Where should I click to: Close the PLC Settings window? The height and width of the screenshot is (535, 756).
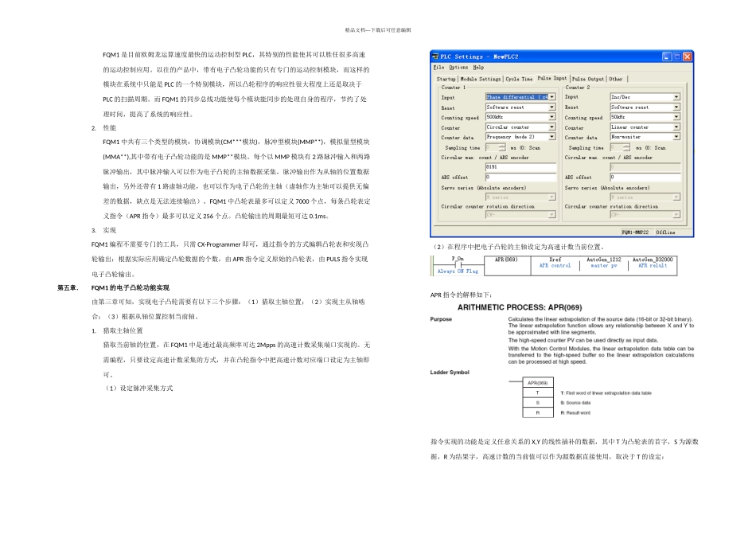[688, 57]
